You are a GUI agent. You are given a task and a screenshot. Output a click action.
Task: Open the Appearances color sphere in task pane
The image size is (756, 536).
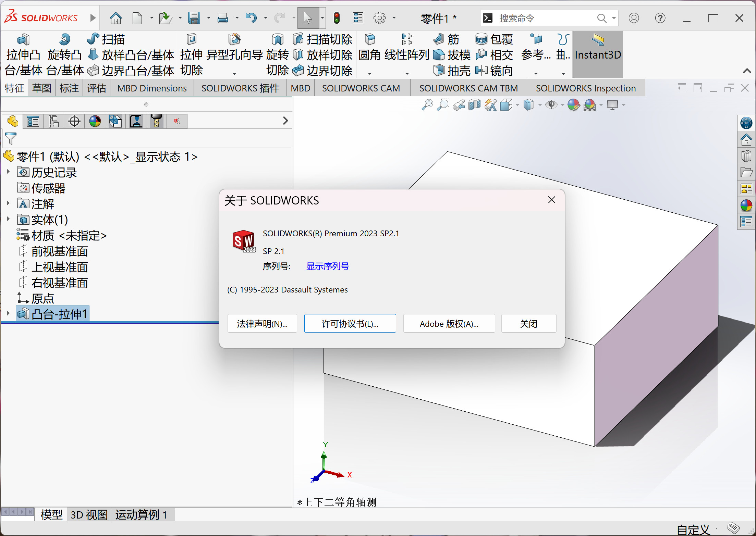click(746, 205)
